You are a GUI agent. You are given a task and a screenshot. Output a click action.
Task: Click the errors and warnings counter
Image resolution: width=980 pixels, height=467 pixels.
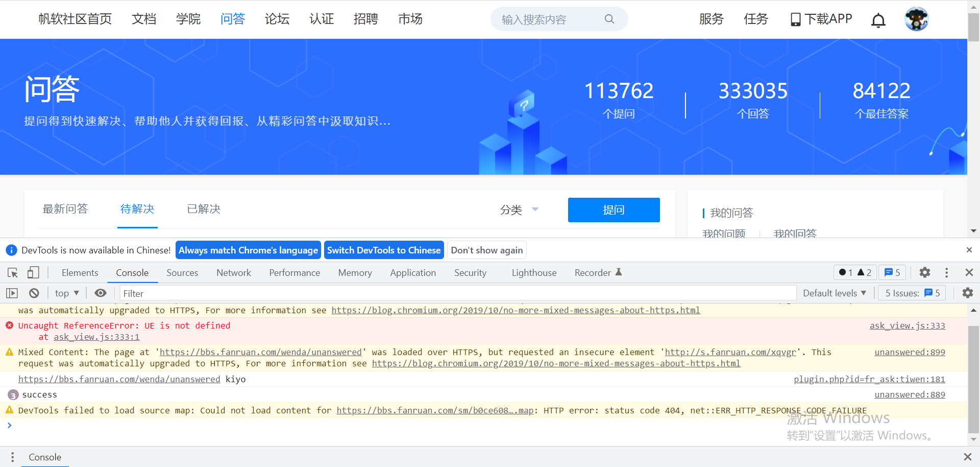click(x=855, y=273)
